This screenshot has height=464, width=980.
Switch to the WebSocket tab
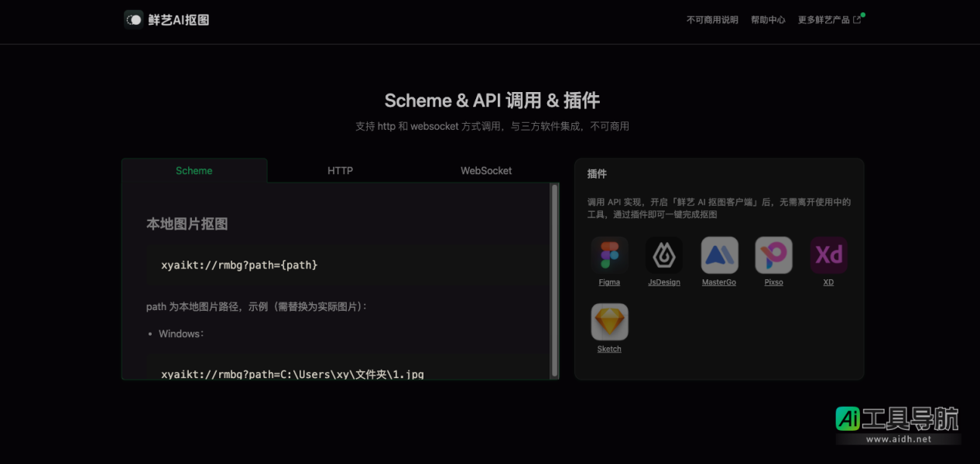coord(485,170)
